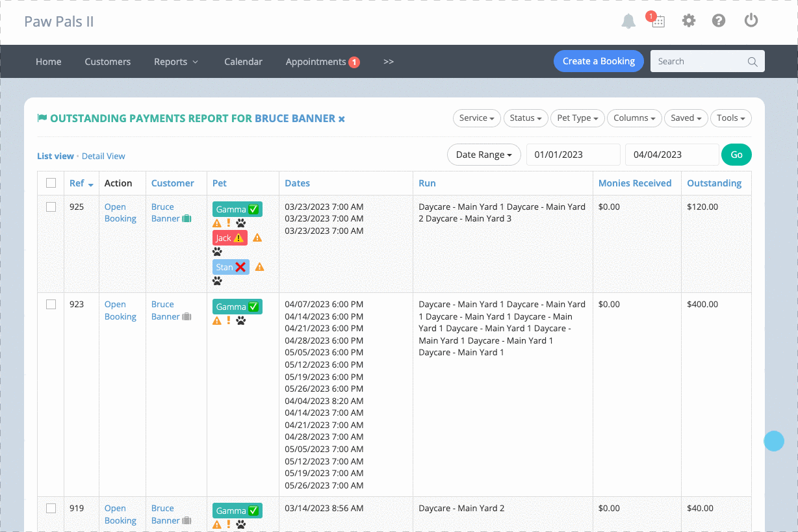Click the power logout icon
Image resolution: width=798 pixels, height=532 pixels.
(751, 20)
